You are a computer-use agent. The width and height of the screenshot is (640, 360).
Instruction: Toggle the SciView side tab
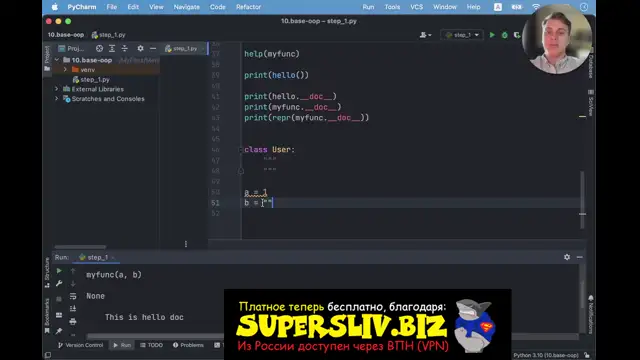tap(591, 102)
